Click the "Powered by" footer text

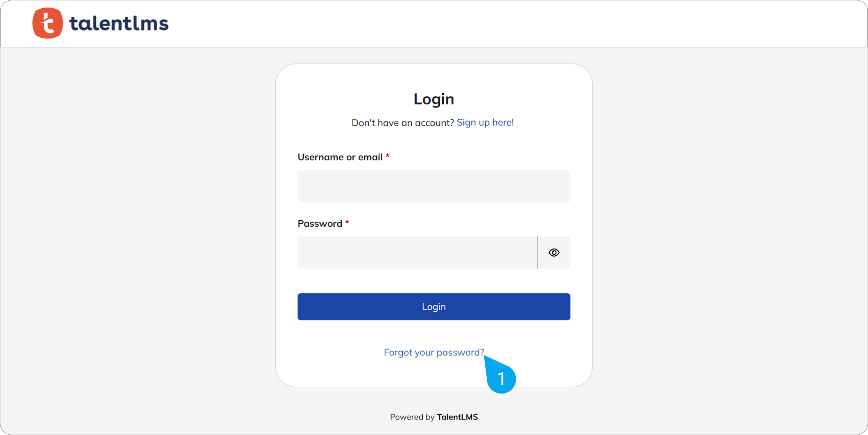[x=412, y=417]
